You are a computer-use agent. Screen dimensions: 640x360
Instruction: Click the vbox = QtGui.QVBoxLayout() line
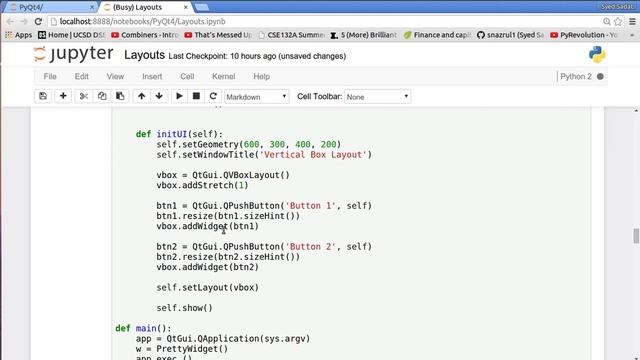[x=223, y=175]
